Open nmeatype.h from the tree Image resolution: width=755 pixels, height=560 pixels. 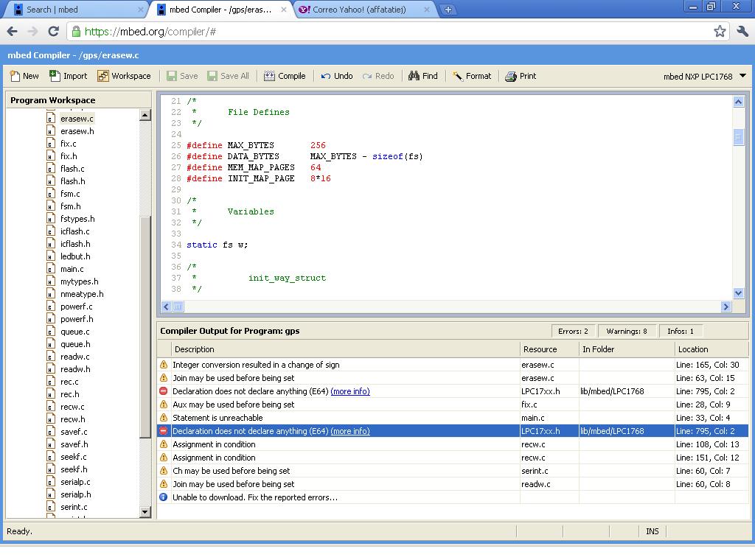[82, 294]
